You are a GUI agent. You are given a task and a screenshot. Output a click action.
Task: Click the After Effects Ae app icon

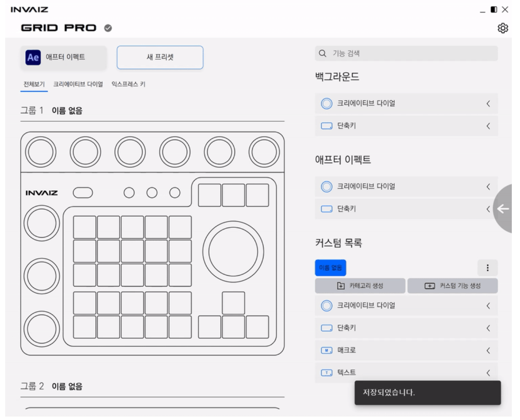tap(33, 57)
